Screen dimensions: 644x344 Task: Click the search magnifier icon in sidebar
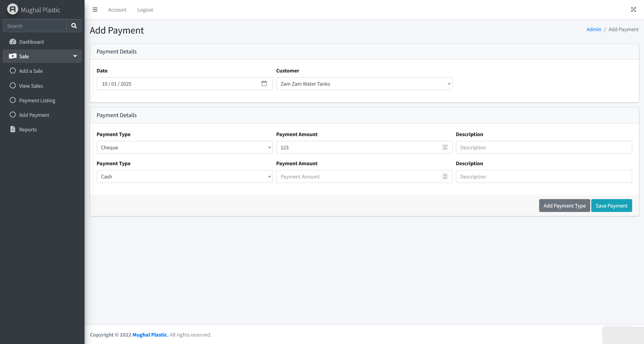pos(74,26)
